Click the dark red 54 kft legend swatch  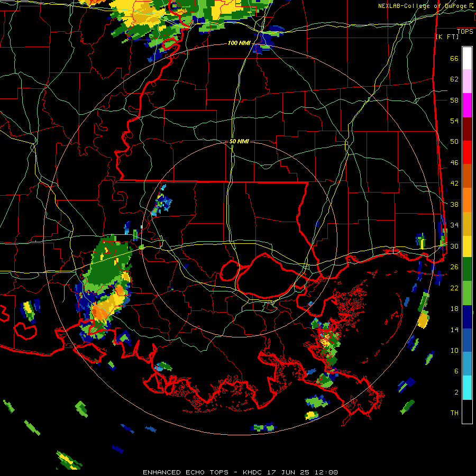coord(467,129)
